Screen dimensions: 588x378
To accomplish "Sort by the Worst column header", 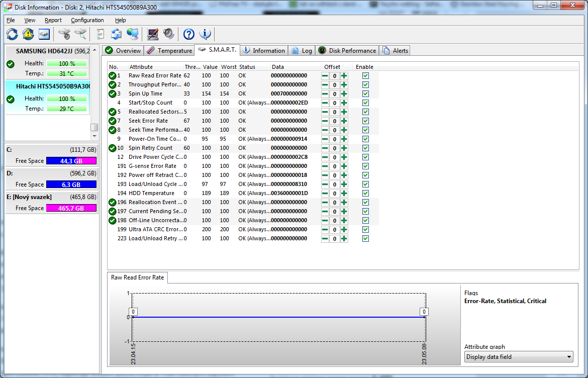I will tap(228, 67).
